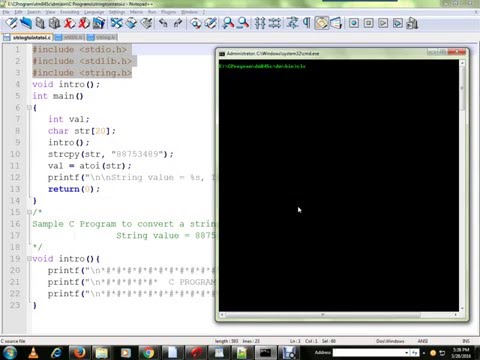Click the Zoom In magnifier icon
This screenshot has width=480, height=360.
tap(228, 23)
